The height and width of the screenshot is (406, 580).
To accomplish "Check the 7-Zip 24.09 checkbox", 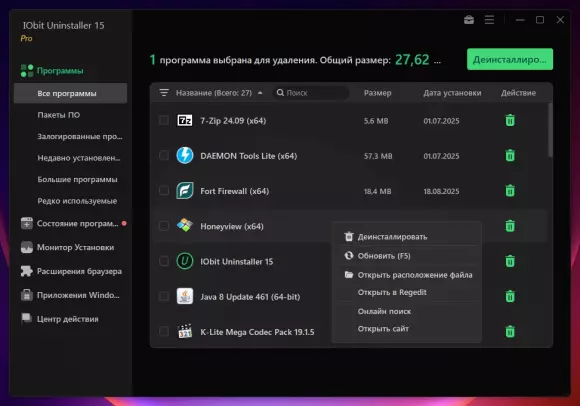I will click(164, 120).
